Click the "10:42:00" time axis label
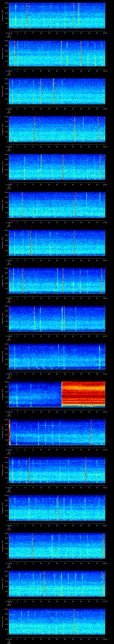Screen dimensions: 114x644 9,450
